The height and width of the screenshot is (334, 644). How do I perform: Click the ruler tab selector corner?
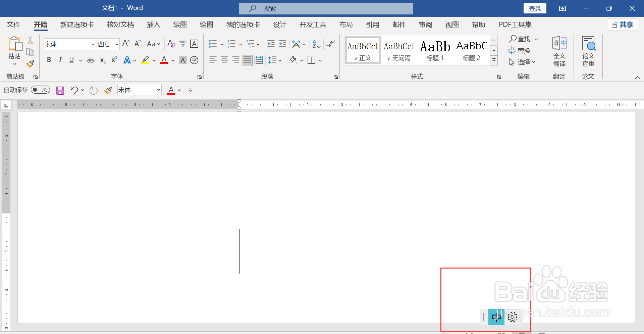[6, 105]
